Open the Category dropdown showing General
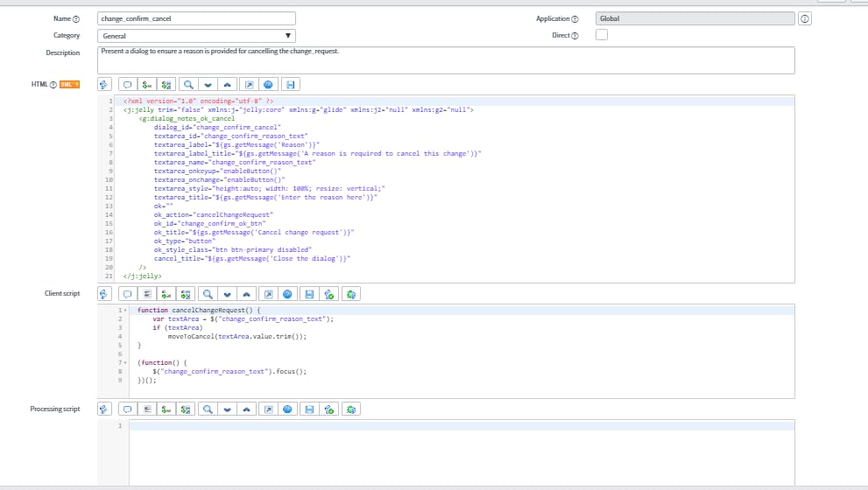 click(196, 36)
